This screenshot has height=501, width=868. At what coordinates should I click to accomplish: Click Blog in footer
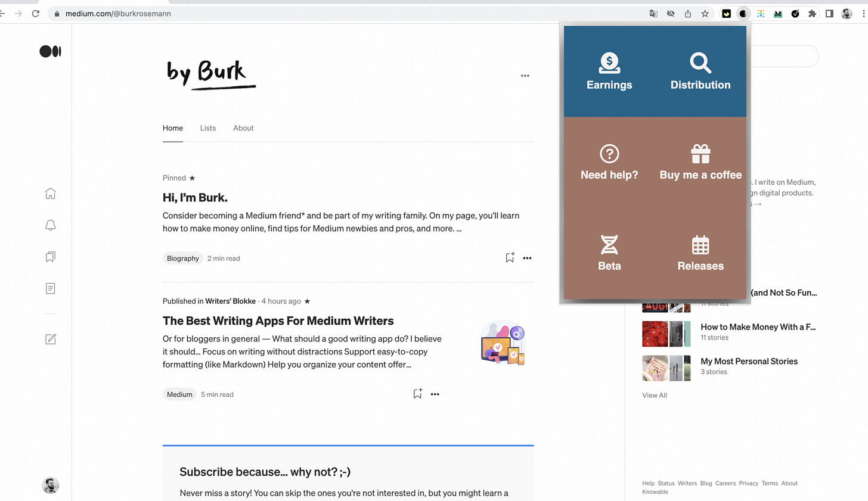click(706, 483)
